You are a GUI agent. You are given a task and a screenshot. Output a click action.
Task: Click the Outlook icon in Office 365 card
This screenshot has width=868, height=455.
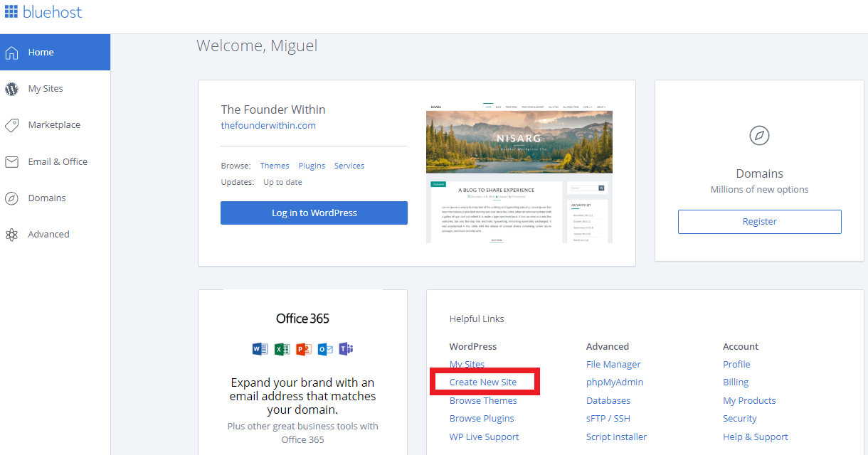click(324, 349)
